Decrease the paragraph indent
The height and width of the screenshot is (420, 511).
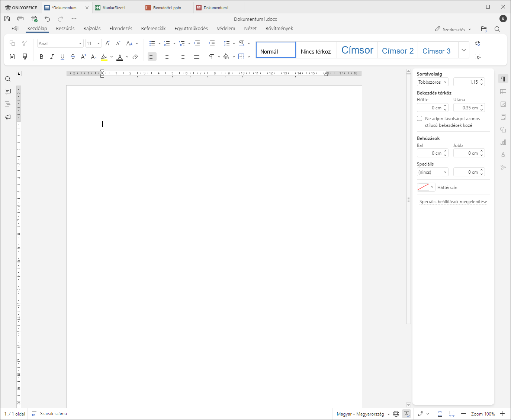197,43
